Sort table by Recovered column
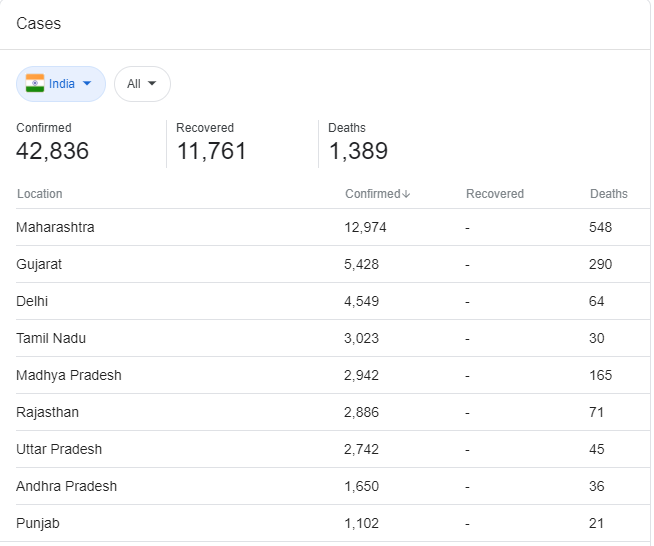Screen dimensions: 654x546 (x=495, y=194)
